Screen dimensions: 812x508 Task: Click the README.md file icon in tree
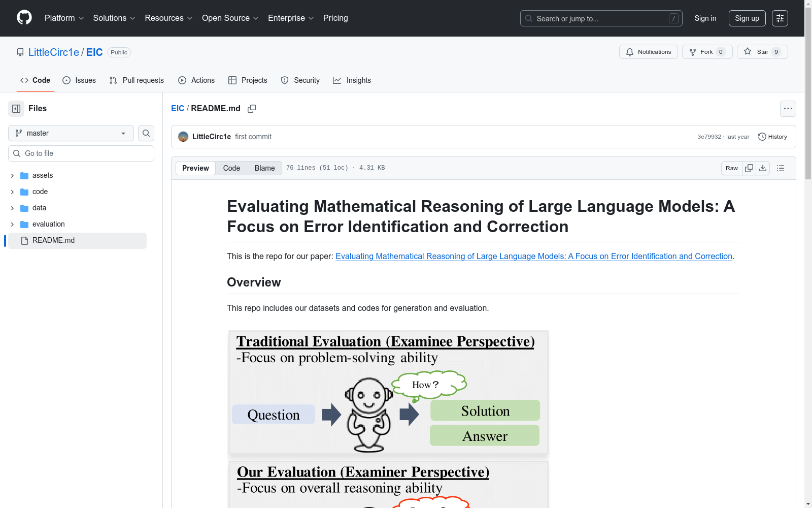point(24,241)
